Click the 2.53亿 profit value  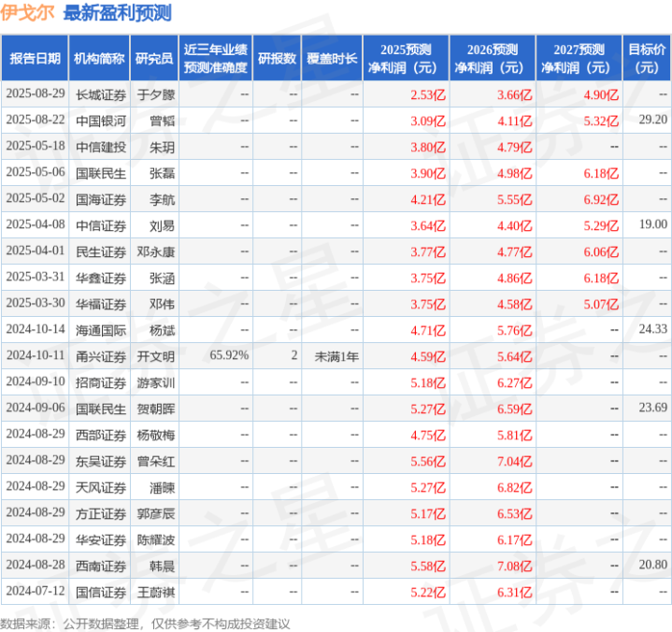click(428, 94)
